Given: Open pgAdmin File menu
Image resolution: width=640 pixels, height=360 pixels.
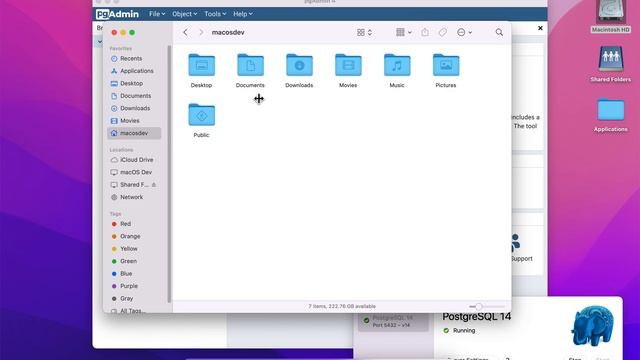Looking at the screenshot, I should point(157,14).
